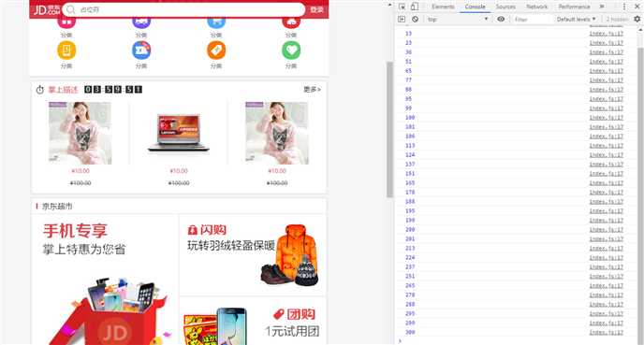The width and height of the screenshot is (644, 345).
Task: Click the red tag icon beside 团购
Action: click(x=279, y=315)
